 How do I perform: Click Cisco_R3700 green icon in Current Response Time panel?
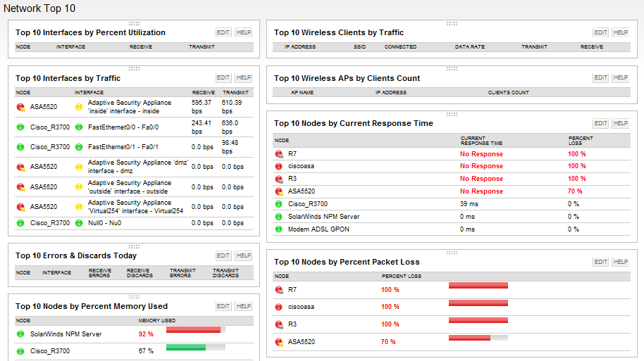(x=278, y=204)
